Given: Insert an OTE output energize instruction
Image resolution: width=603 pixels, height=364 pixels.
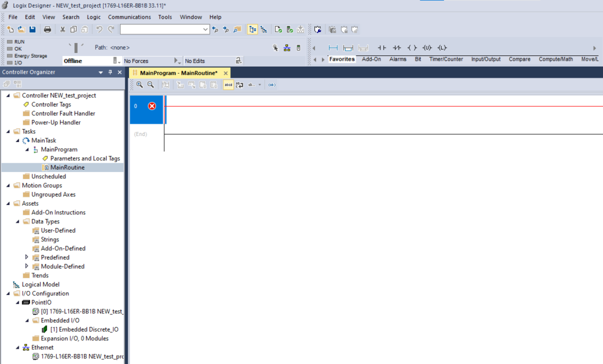Looking at the screenshot, I should [412, 48].
